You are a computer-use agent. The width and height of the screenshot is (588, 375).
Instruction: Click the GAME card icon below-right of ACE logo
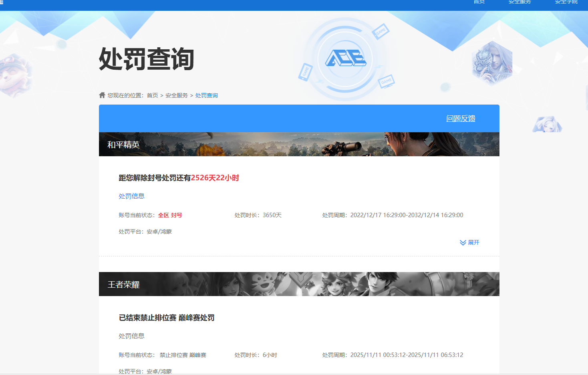pyautogui.click(x=387, y=81)
